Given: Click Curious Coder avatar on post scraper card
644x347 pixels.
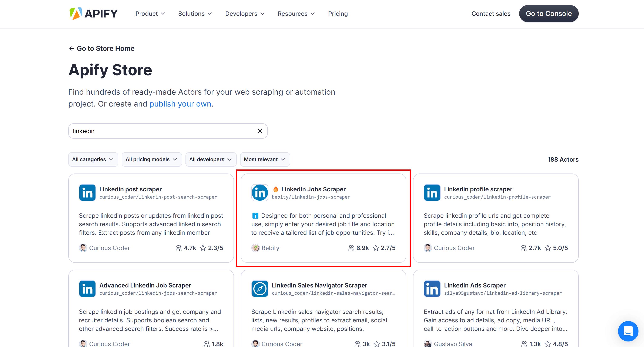Looking at the screenshot, I should (83, 248).
